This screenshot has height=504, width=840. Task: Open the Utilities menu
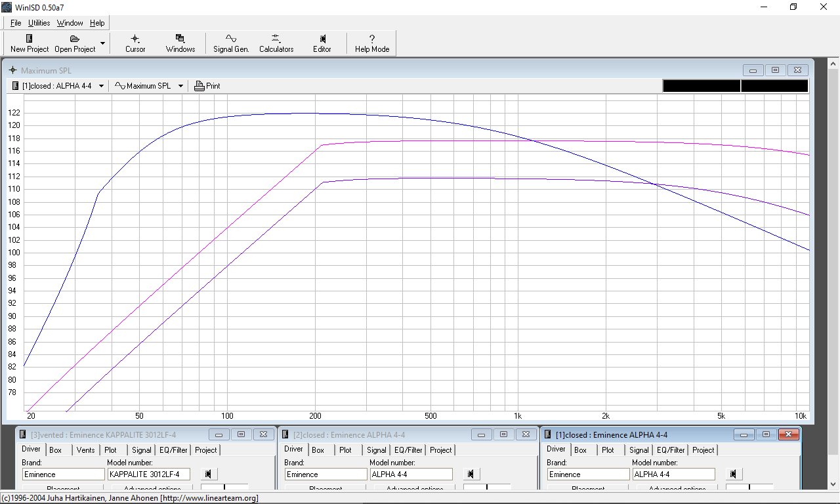point(39,23)
